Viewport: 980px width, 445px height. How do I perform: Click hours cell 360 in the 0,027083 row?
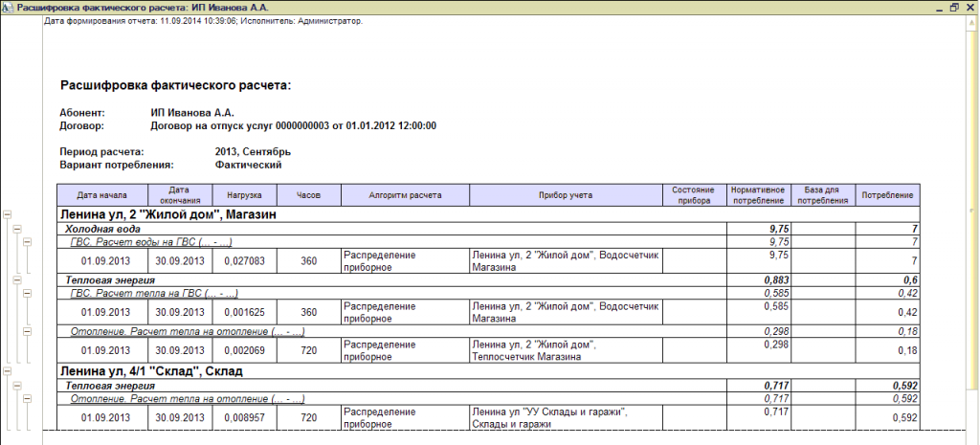point(309,261)
